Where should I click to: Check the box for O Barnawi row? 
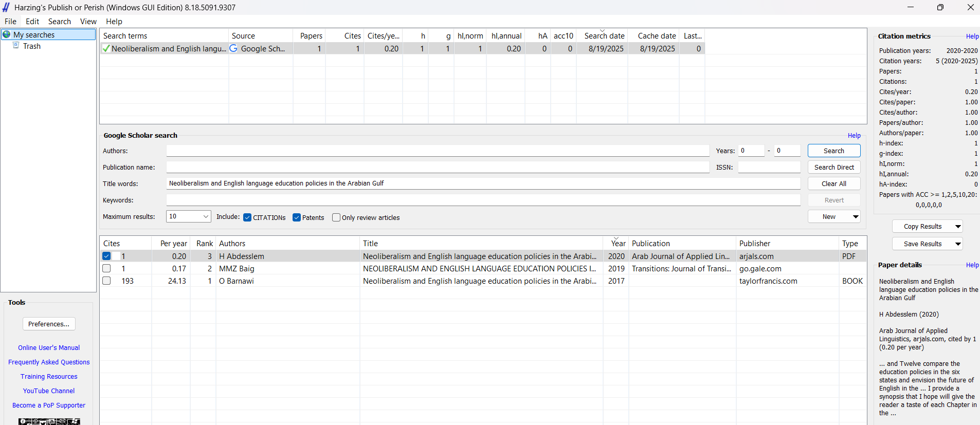(x=106, y=281)
